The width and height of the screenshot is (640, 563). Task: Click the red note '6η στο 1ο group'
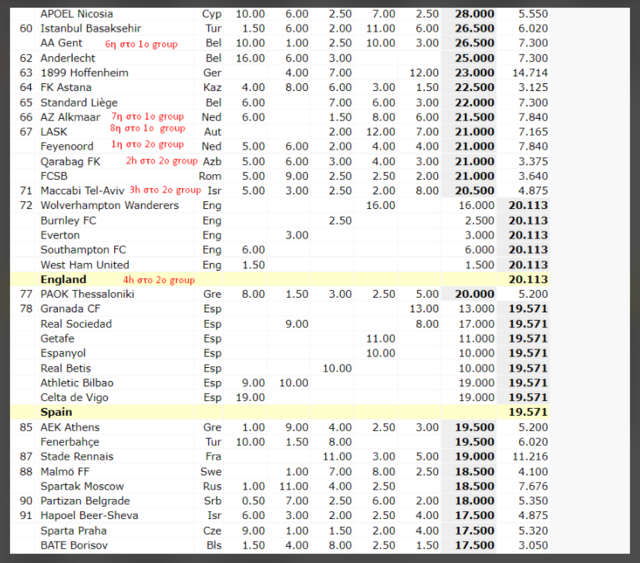tap(141, 44)
